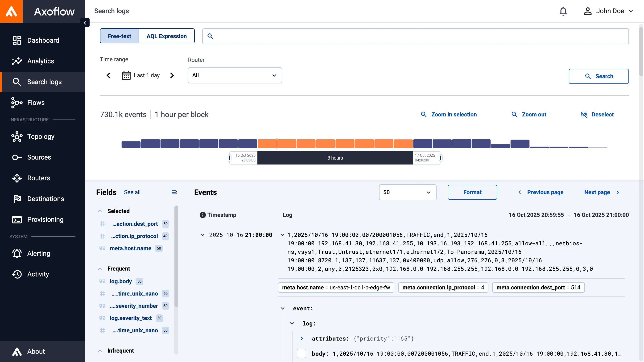Collapse the sidebar with the arrow button
This screenshot has height=362, width=644.
tap(85, 22)
